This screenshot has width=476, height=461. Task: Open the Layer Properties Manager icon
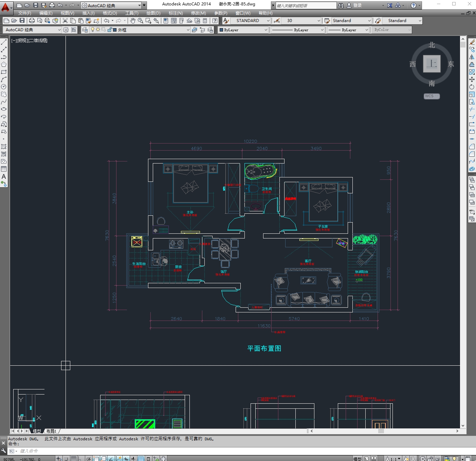pyautogui.click(x=85, y=30)
